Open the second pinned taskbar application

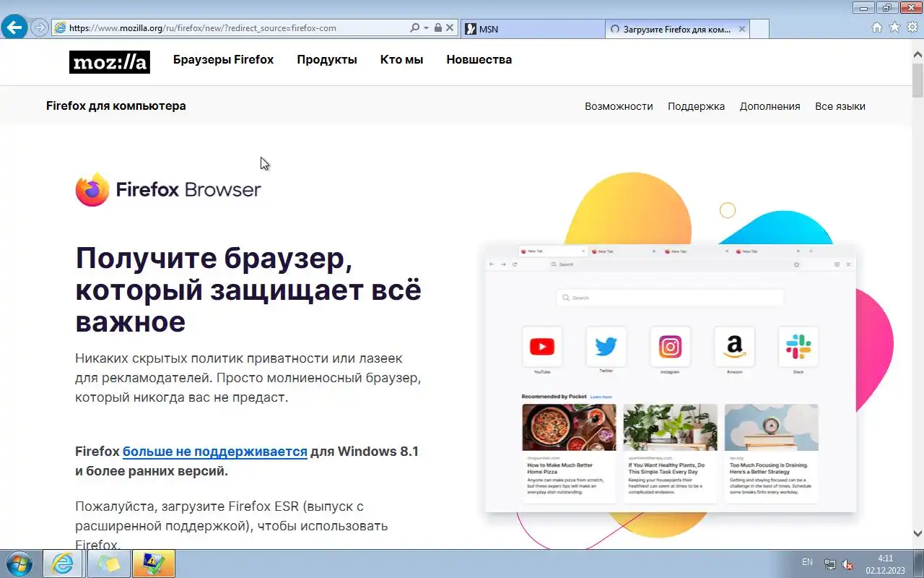tap(108, 564)
